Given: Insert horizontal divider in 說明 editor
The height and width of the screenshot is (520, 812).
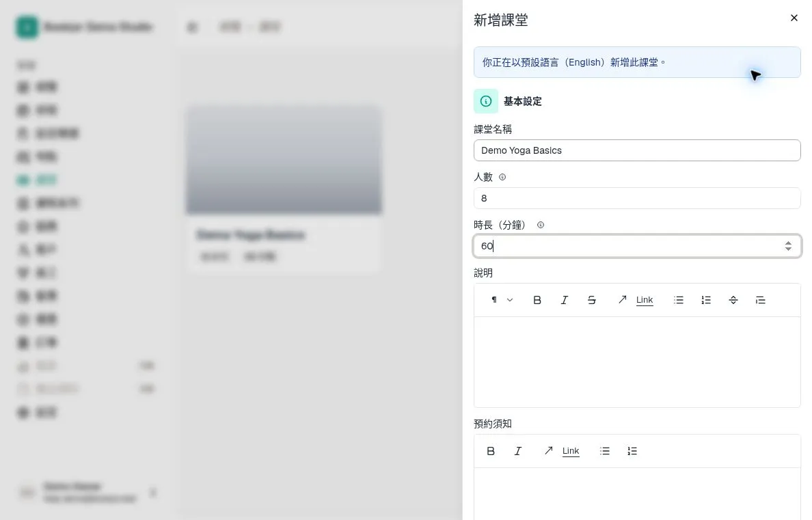Looking at the screenshot, I should click(x=733, y=300).
